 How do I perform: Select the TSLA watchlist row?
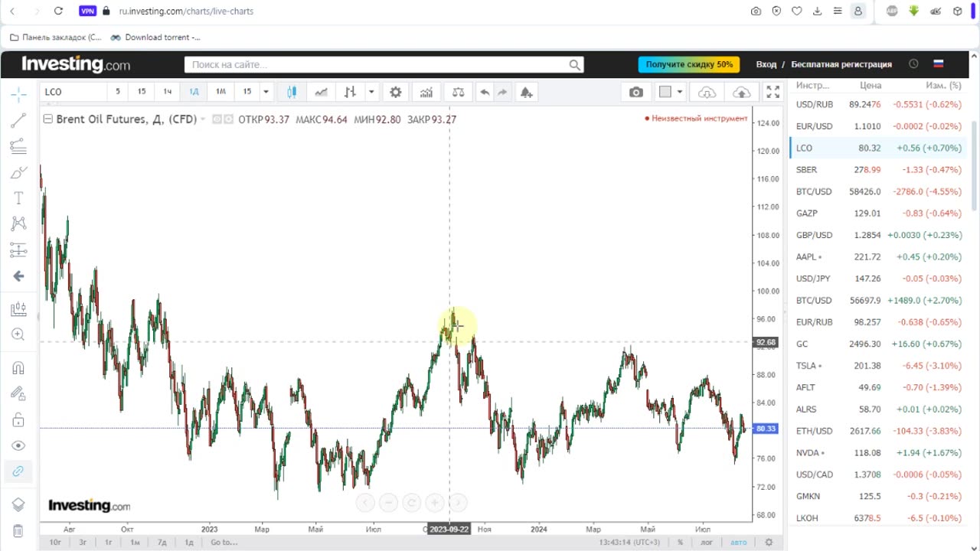click(879, 366)
